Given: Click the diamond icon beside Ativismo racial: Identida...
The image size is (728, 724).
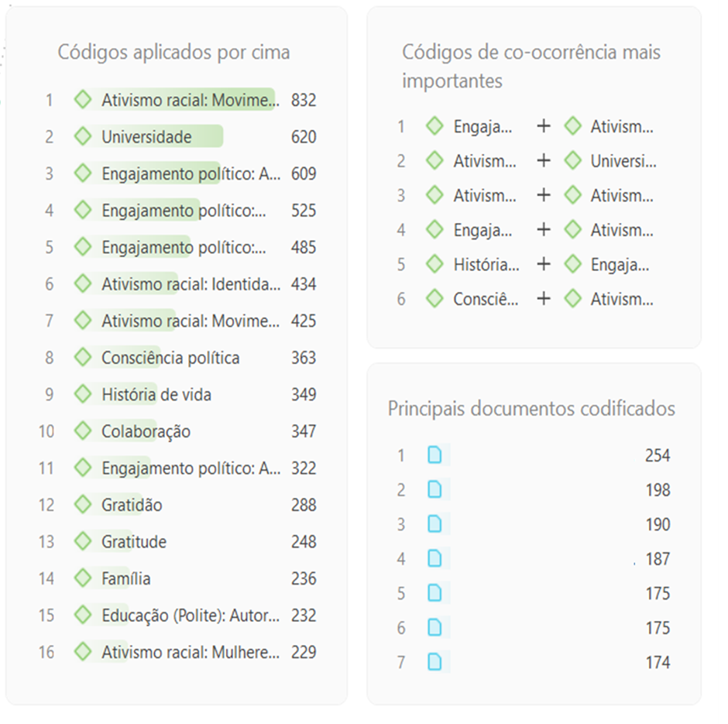Looking at the screenshot, I should (84, 283).
